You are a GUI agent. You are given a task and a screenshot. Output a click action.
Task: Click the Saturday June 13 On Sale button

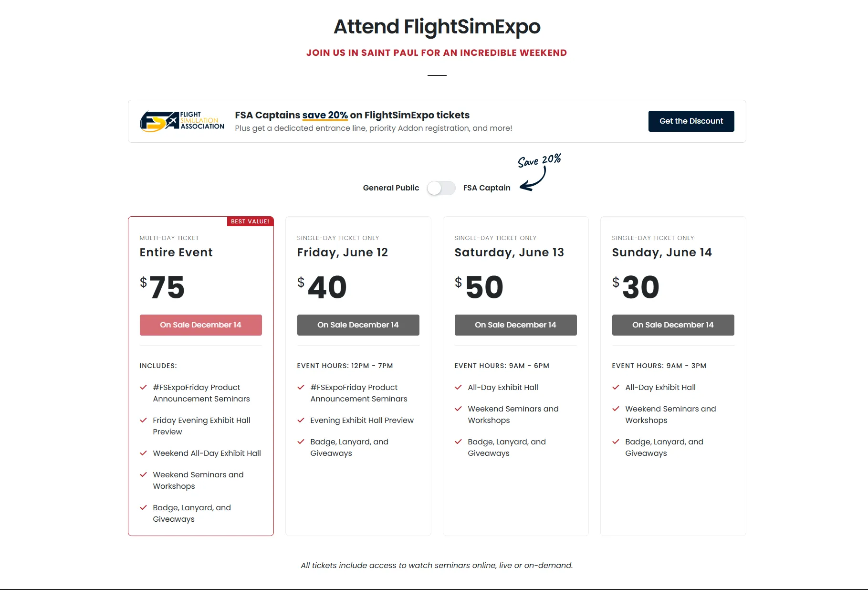515,325
